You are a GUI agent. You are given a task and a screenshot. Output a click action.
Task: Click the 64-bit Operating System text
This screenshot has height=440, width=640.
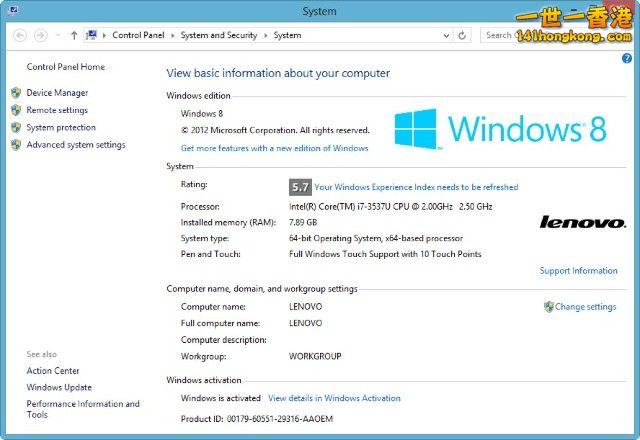tap(376, 238)
